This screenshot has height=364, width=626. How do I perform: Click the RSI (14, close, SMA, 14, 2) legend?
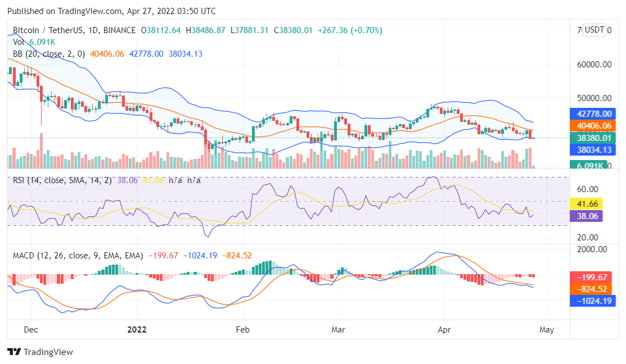[62, 180]
